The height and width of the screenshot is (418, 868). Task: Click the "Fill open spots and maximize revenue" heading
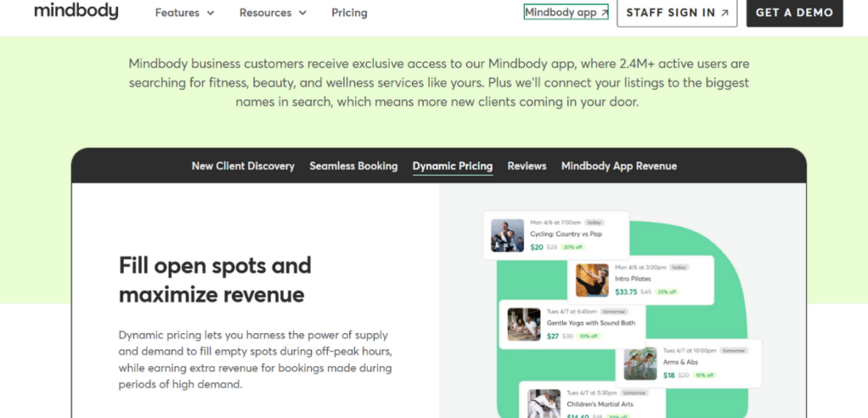pos(215,280)
